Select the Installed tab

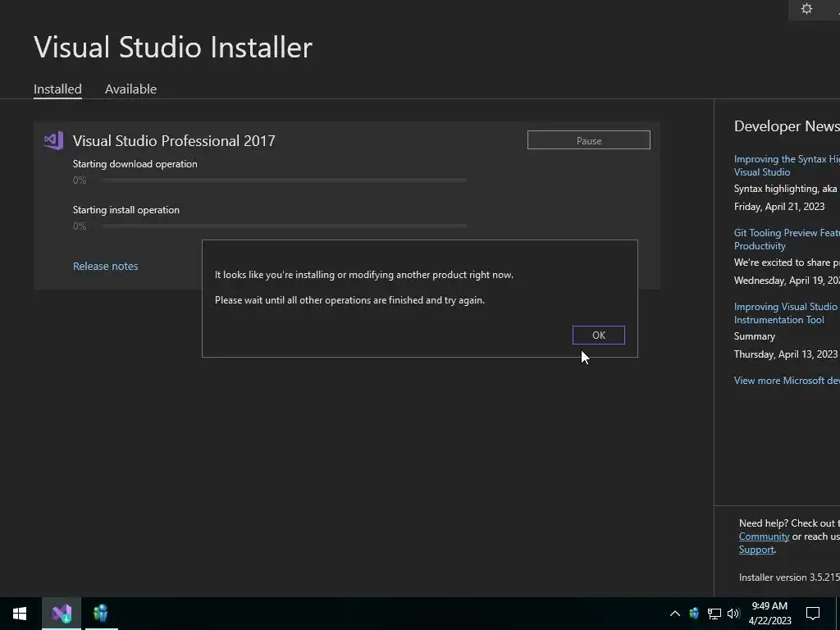pyautogui.click(x=58, y=89)
